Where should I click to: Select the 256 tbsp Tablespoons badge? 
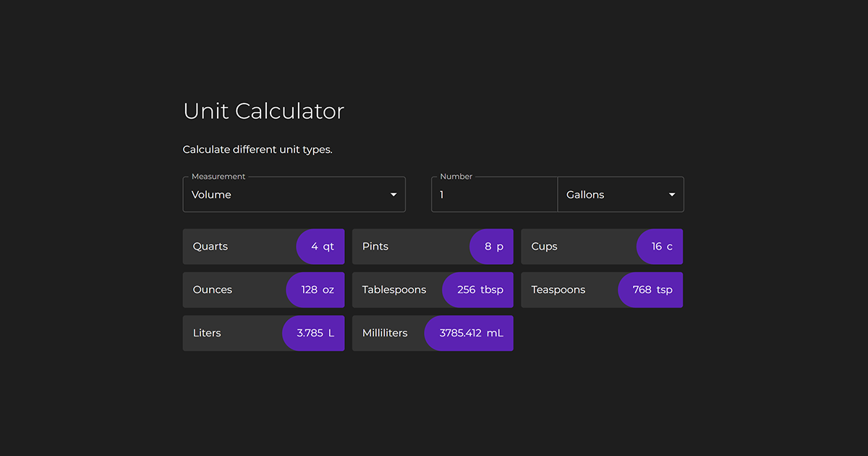(x=477, y=290)
